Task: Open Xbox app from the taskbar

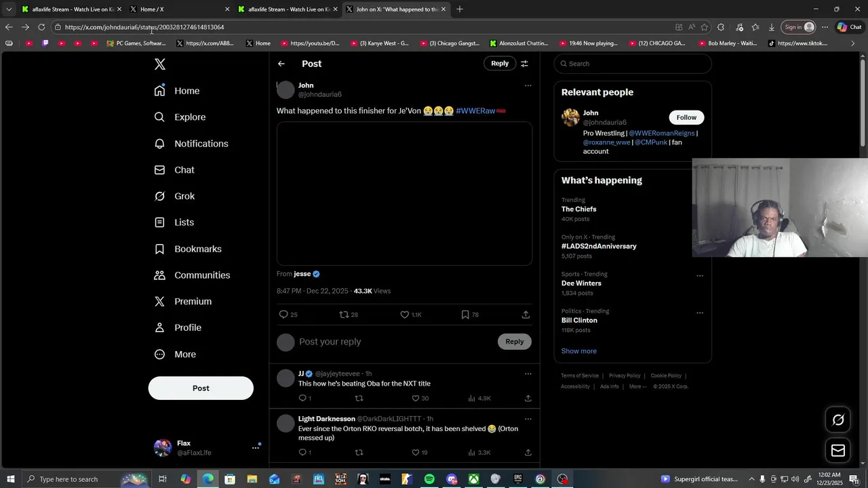Action: 473,479
